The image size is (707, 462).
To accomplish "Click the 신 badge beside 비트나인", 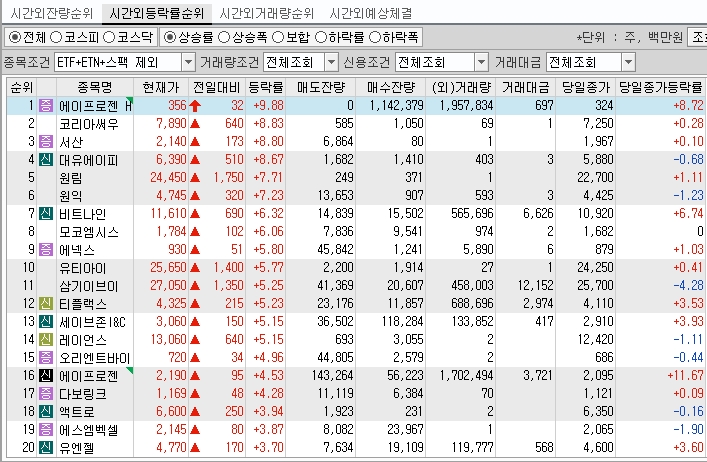I will [46, 214].
